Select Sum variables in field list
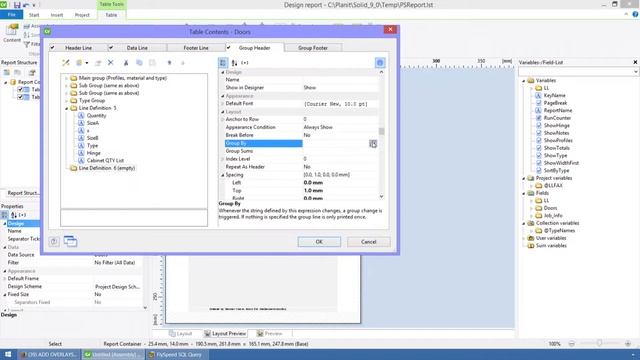This screenshot has height=360, width=640. point(551,246)
